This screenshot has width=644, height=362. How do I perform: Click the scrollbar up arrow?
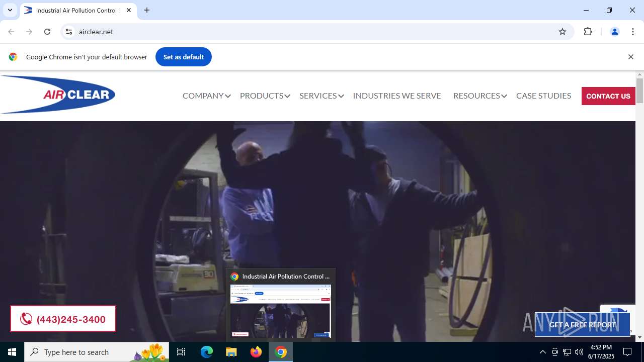(x=639, y=74)
